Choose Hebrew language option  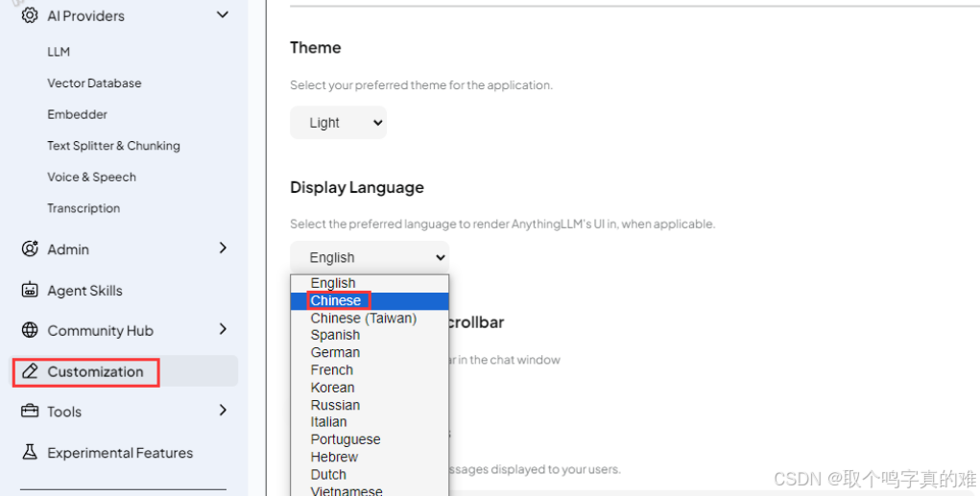point(370,457)
